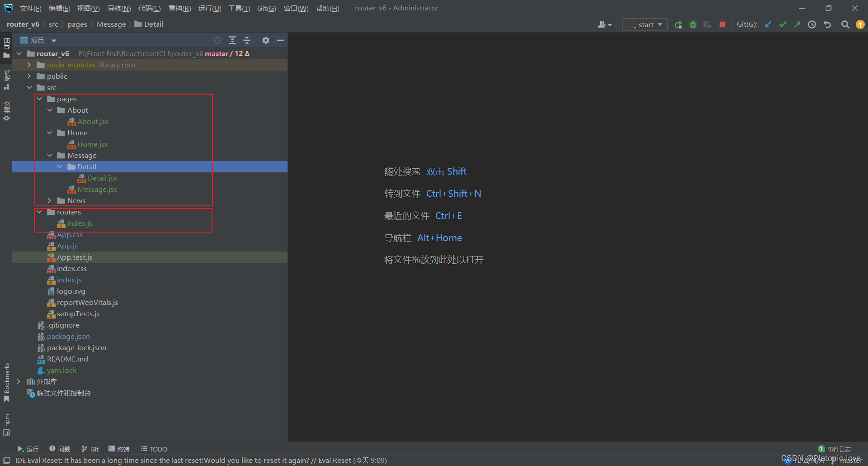This screenshot has width=868, height=466.
Task: Click the Run with Coverage icon
Action: point(708,25)
